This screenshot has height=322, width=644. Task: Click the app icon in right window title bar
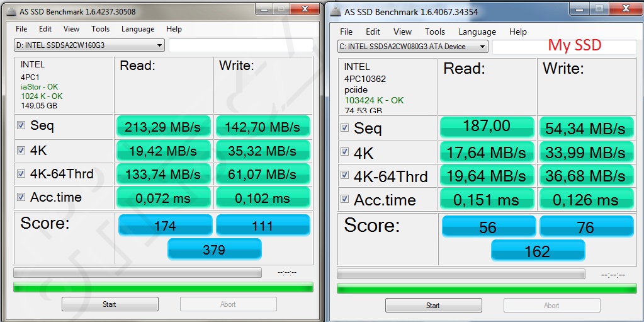(336, 11)
